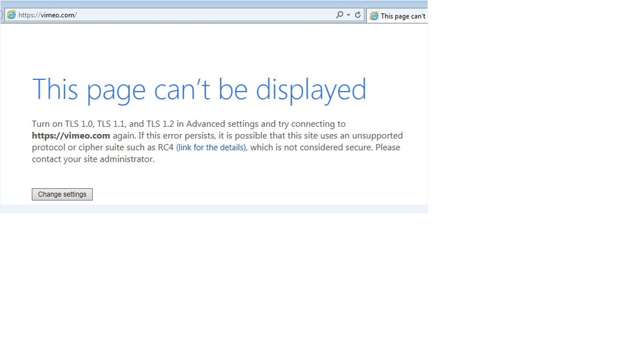The image size is (644, 362).
Task: Click the Change settings button
Action: coord(62,194)
